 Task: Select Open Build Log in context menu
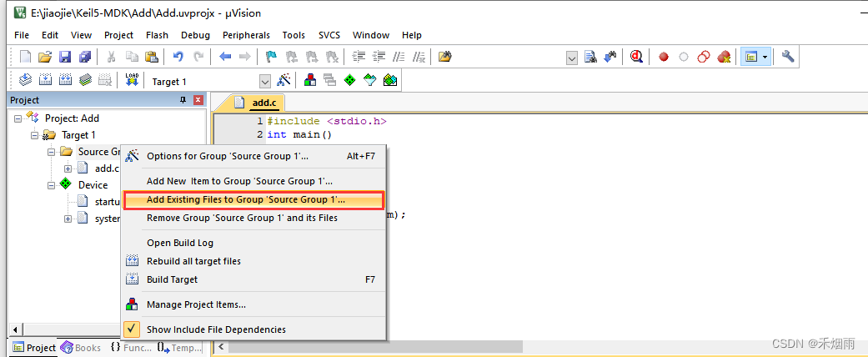coord(253,243)
